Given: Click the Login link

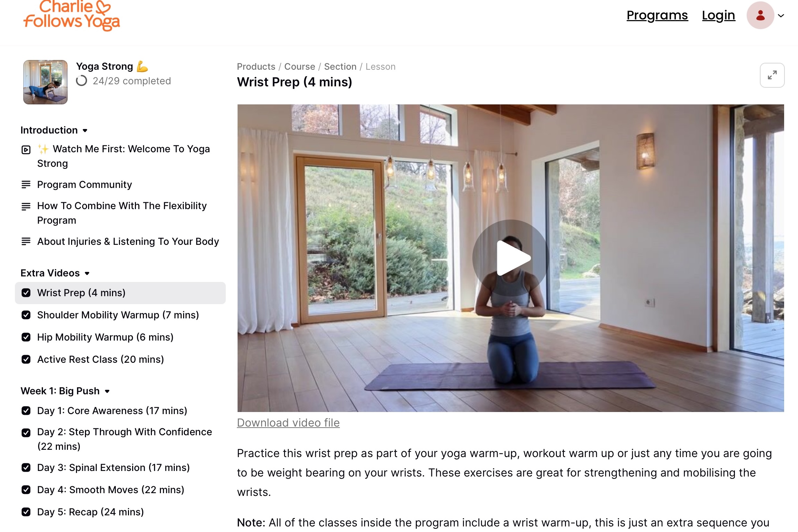Looking at the screenshot, I should coord(719,15).
